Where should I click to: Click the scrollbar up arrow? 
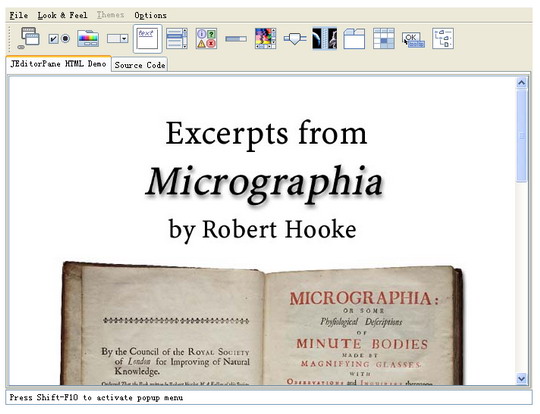[x=521, y=83]
